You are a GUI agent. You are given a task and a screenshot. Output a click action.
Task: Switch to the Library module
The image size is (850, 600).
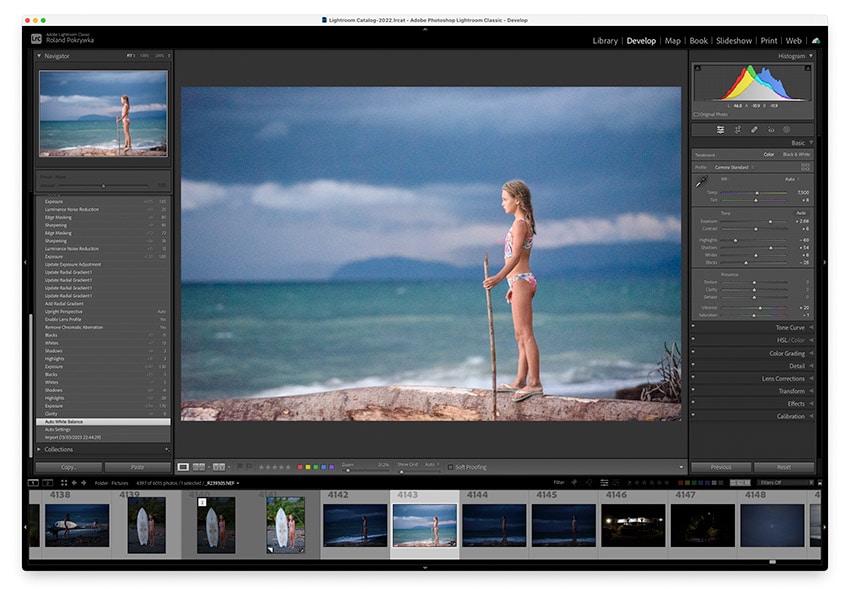607,41
